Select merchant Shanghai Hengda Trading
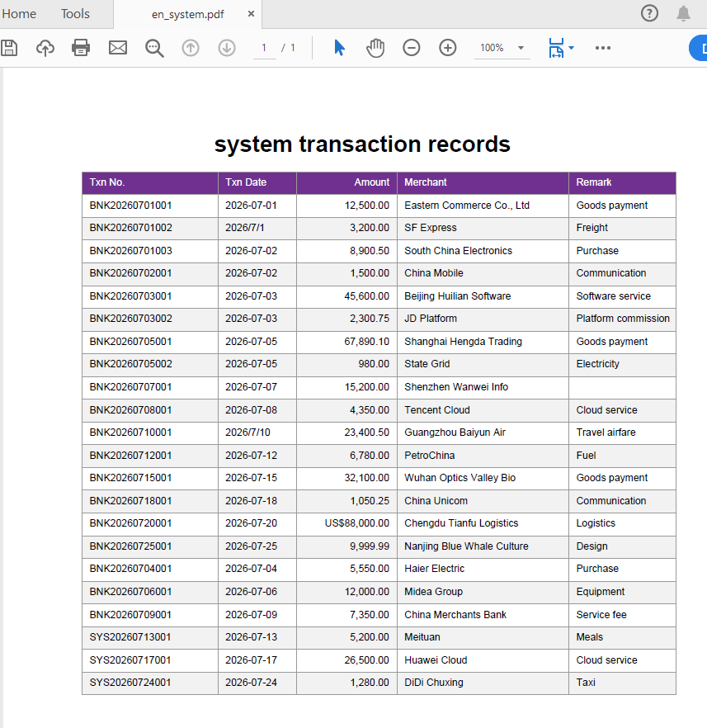The width and height of the screenshot is (707, 728). pyautogui.click(x=463, y=342)
